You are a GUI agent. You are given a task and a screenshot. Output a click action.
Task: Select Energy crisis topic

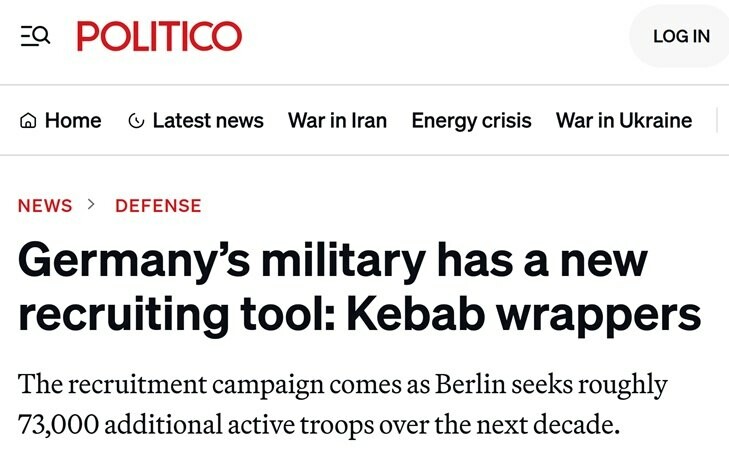tap(471, 121)
